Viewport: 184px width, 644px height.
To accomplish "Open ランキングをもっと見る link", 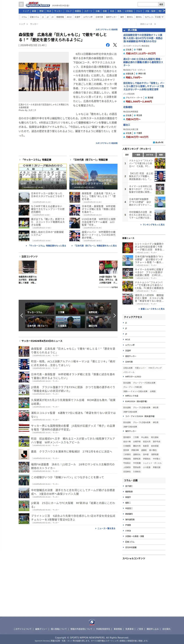I will pyautogui.click(x=153, y=225).
